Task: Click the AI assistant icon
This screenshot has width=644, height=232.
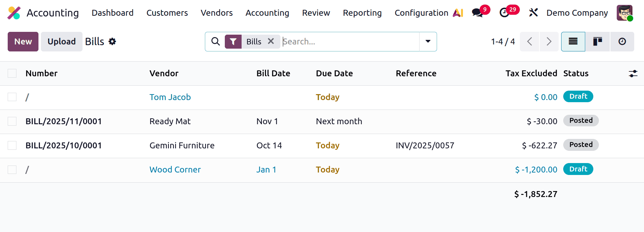Action: (x=458, y=13)
